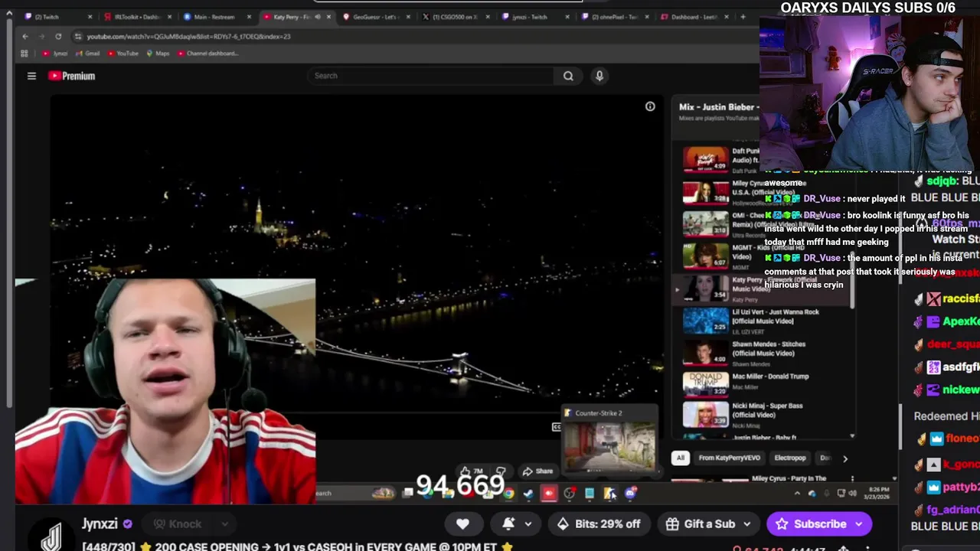Click the YouTube search input field
The image size is (980, 551).
(x=430, y=76)
